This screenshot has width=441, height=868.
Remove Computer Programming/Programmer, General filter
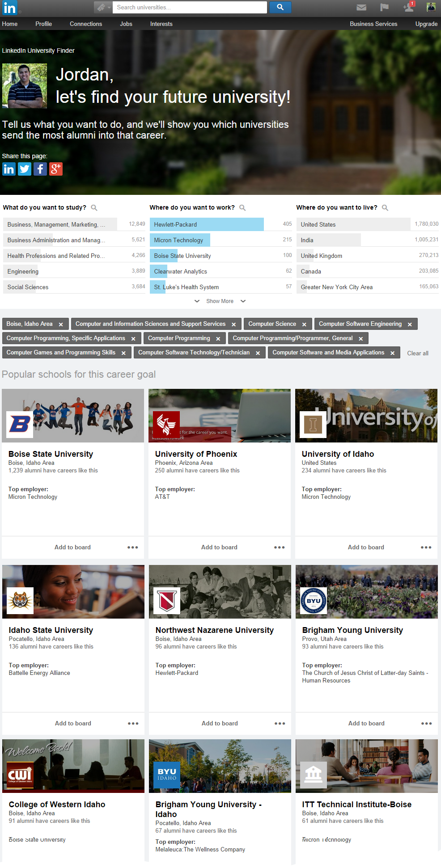click(361, 339)
